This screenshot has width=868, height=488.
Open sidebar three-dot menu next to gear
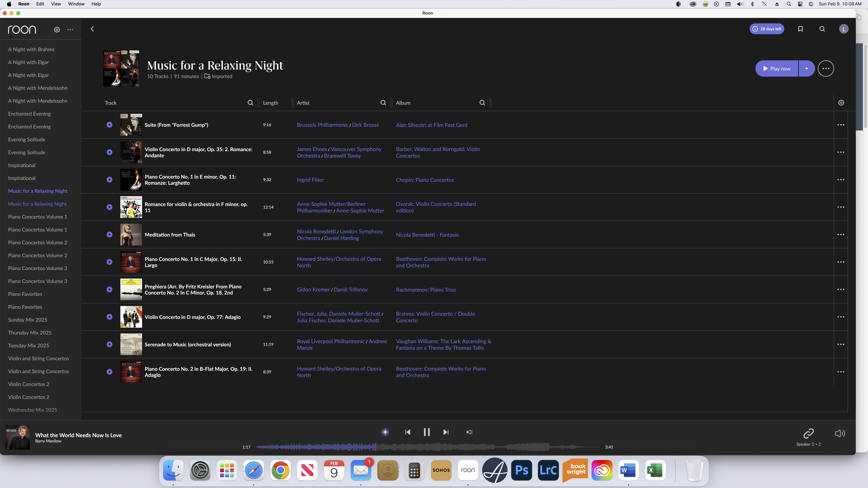pyautogui.click(x=70, y=30)
